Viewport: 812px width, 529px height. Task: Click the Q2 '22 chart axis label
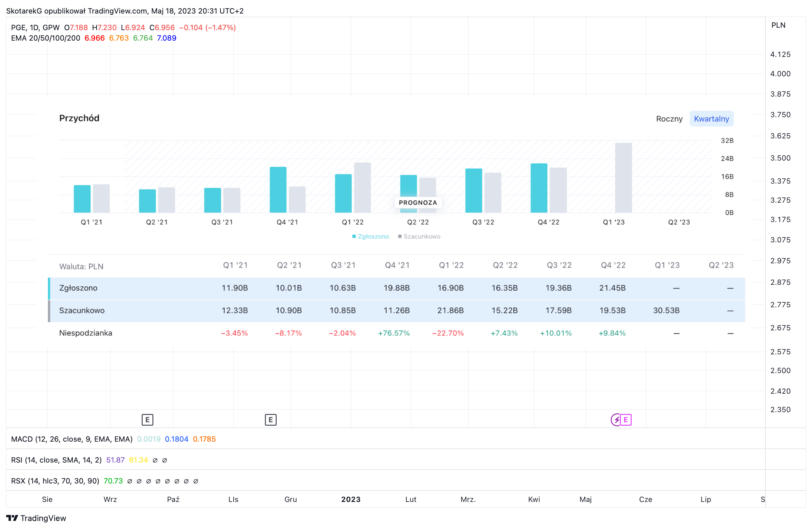[418, 222]
